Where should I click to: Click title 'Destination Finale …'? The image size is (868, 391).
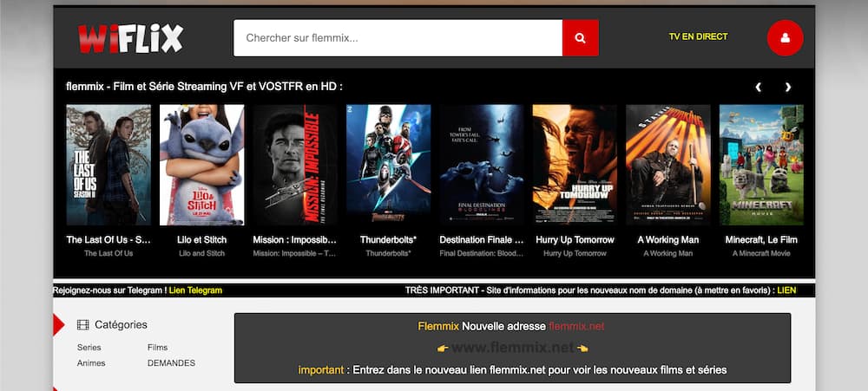pyautogui.click(x=482, y=240)
